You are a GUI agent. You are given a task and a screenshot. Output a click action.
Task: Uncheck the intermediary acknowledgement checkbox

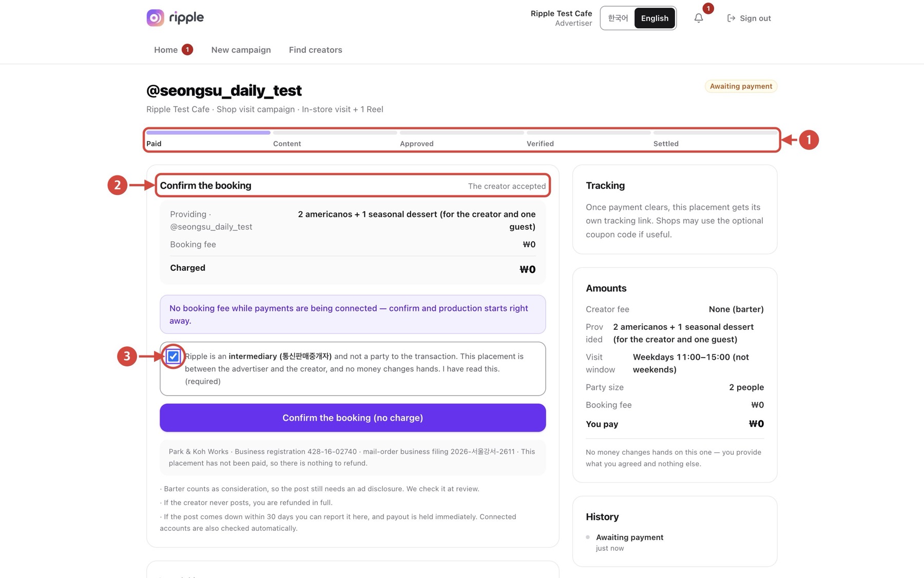pos(174,356)
